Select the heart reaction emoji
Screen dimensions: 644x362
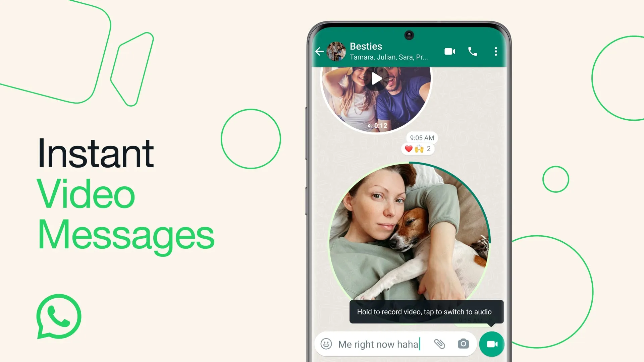[408, 148]
